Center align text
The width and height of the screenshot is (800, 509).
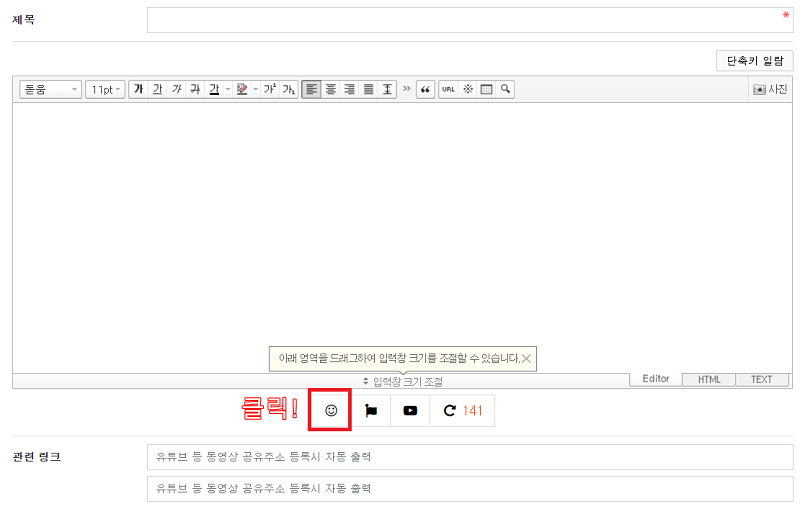click(x=331, y=89)
